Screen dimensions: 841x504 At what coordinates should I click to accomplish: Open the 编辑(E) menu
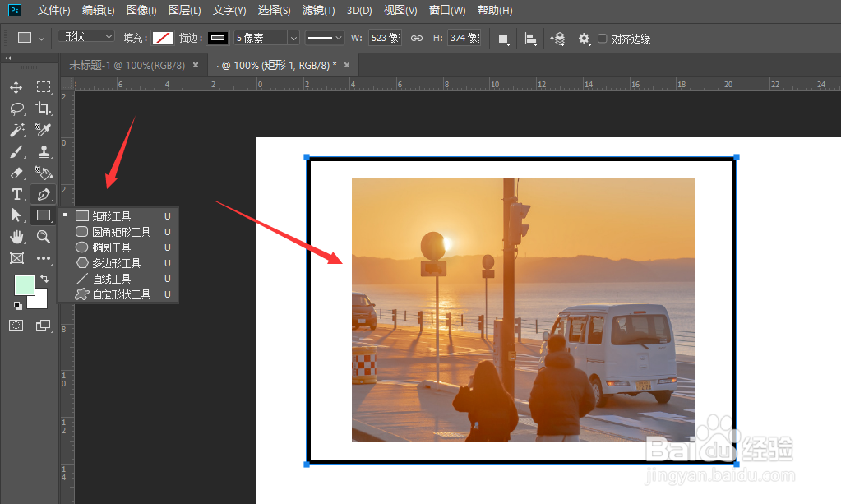point(98,10)
